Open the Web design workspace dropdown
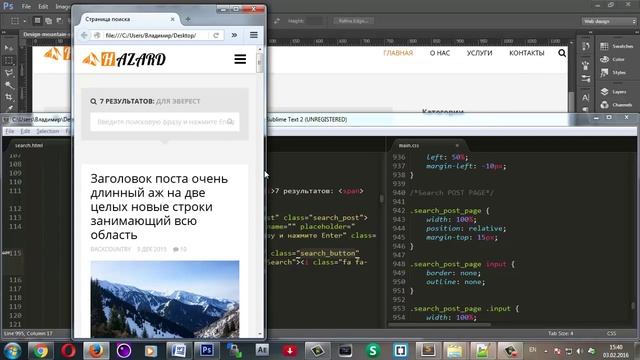 pos(609,21)
